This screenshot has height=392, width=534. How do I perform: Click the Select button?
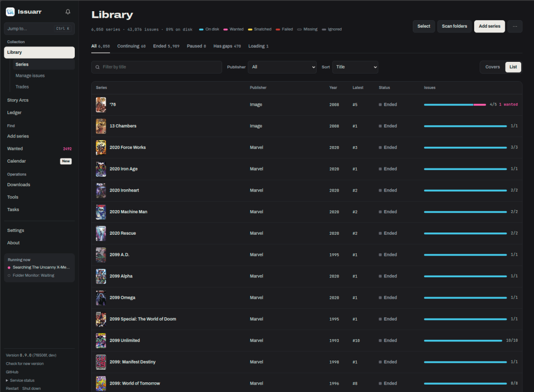click(x=423, y=26)
